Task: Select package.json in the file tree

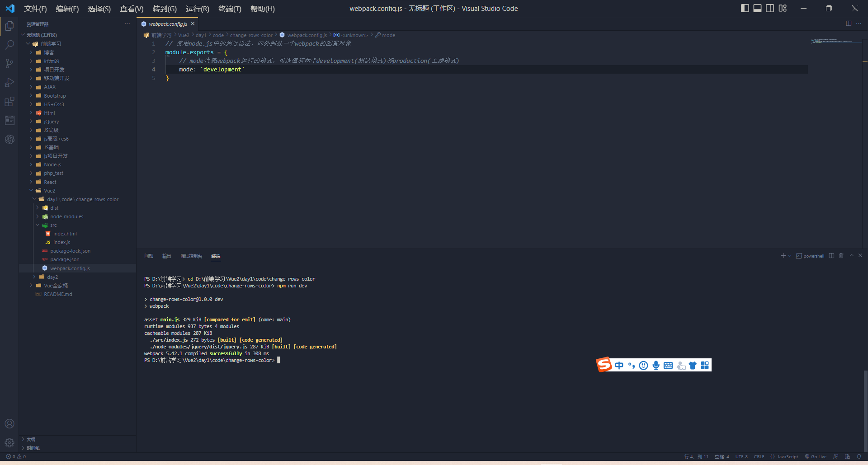Action: coord(65,259)
